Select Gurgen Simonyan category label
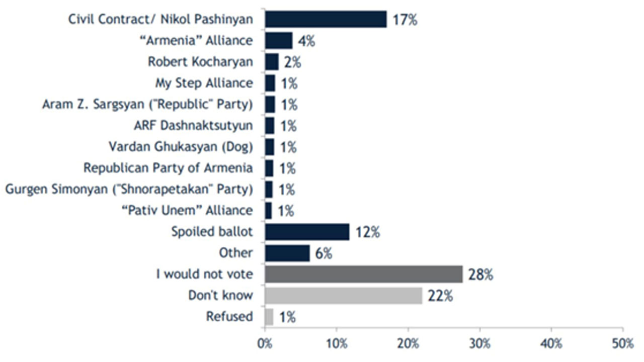This screenshot has width=644, height=362. pos(129,189)
